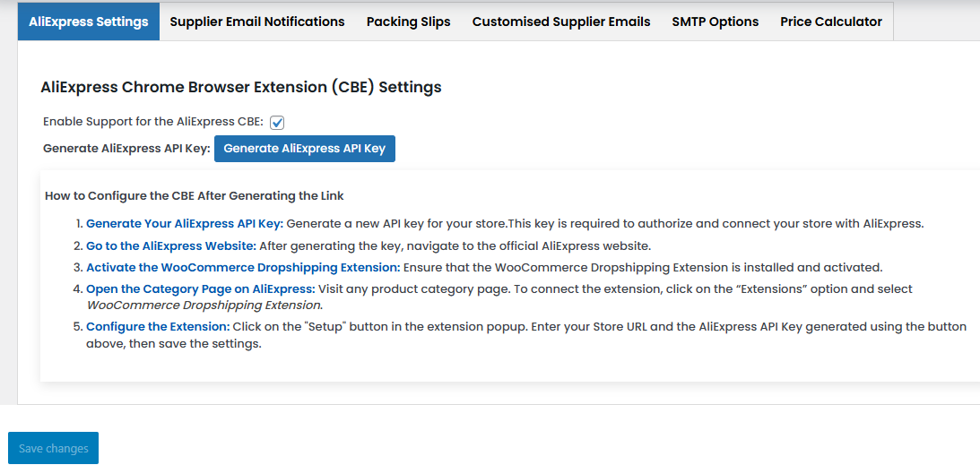
Task: Go to Customised Supplier Emails tab
Action: 561,22
